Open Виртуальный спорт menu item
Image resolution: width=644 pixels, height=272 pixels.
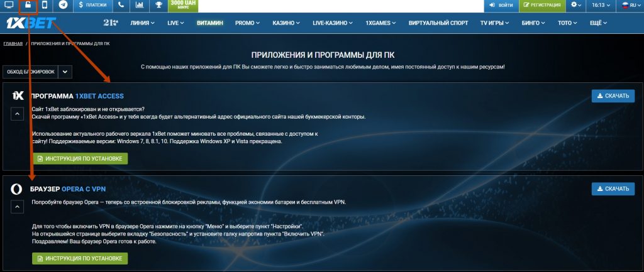(x=438, y=23)
